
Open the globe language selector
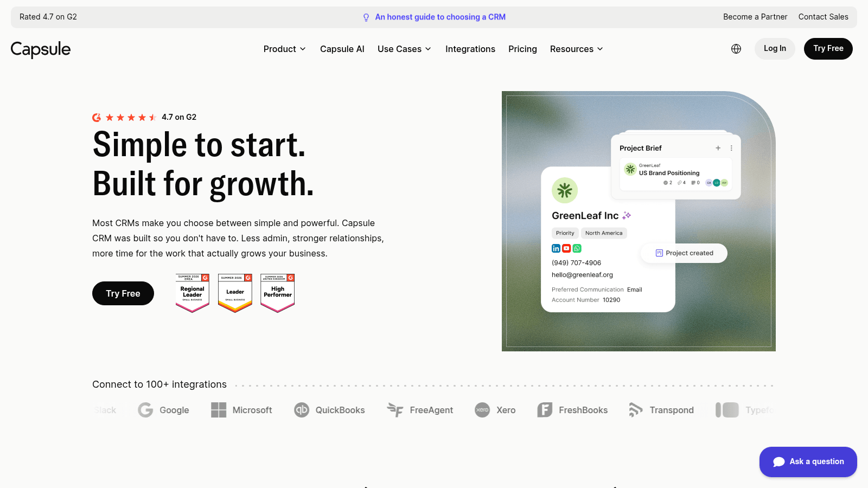point(736,49)
